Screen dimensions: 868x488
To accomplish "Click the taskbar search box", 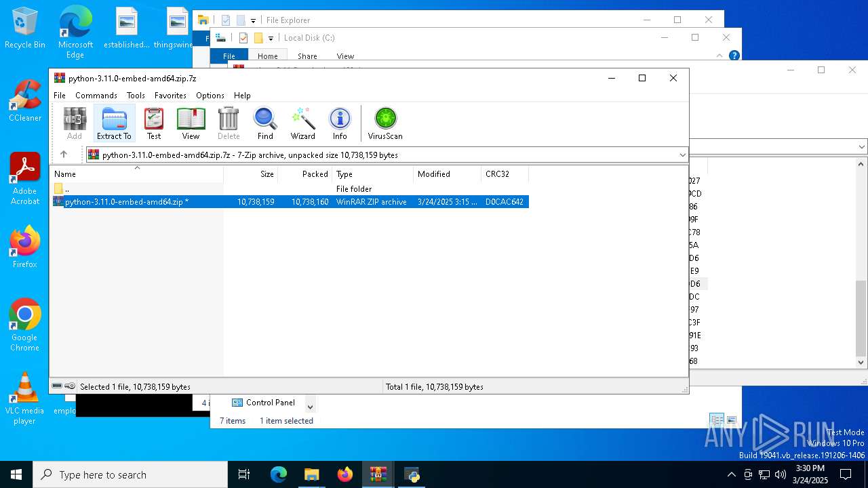I will point(130,474).
